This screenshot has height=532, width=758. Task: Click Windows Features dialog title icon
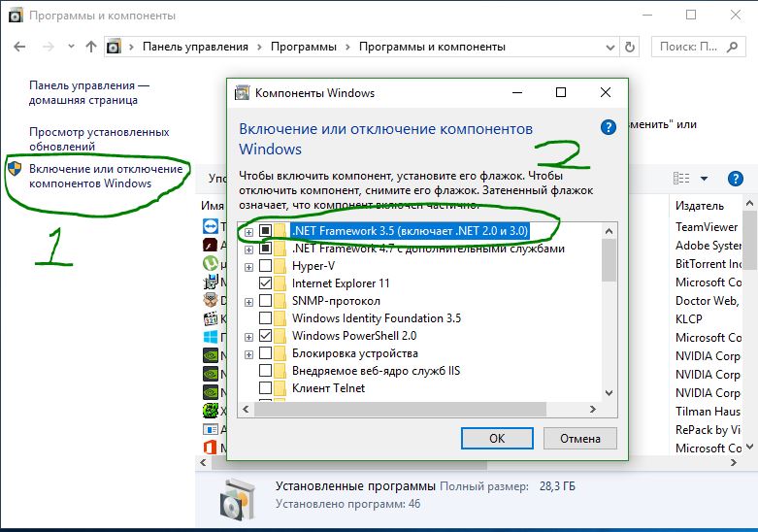tap(242, 92)
